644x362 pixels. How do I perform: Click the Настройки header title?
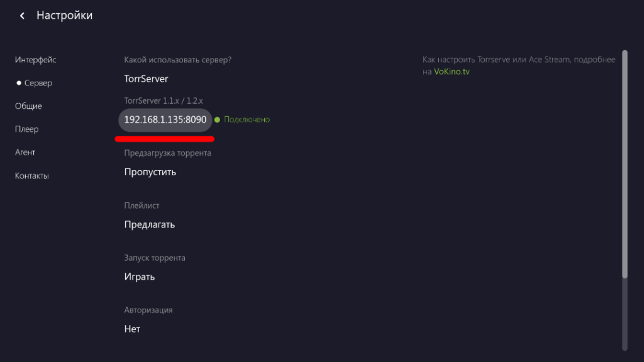(x=64, y=16)
